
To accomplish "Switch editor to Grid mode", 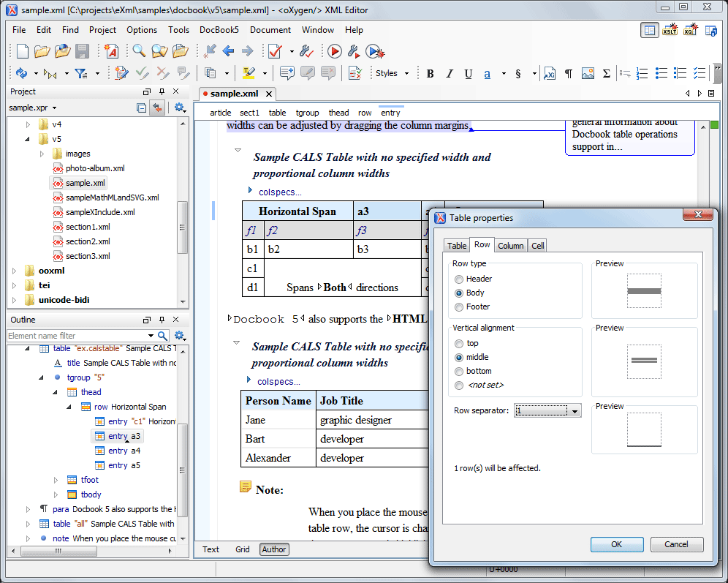I will (243, 549).
